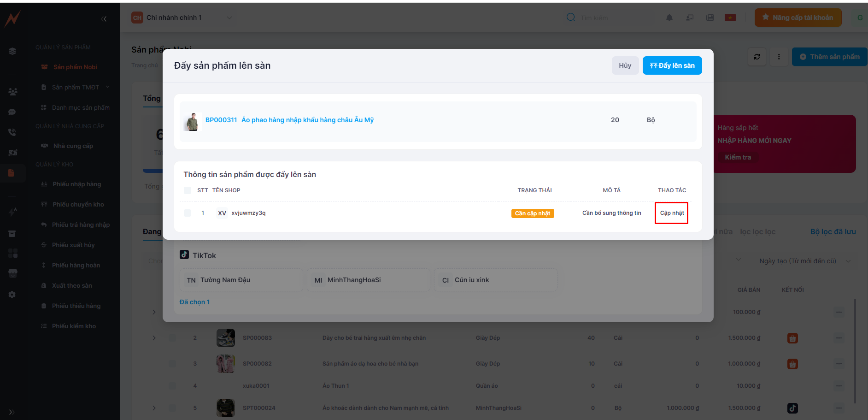Viewport: 868px width, 420px height.
Task: Toggle the select-all checkbox beside STT
Action: tap(188, 190)
